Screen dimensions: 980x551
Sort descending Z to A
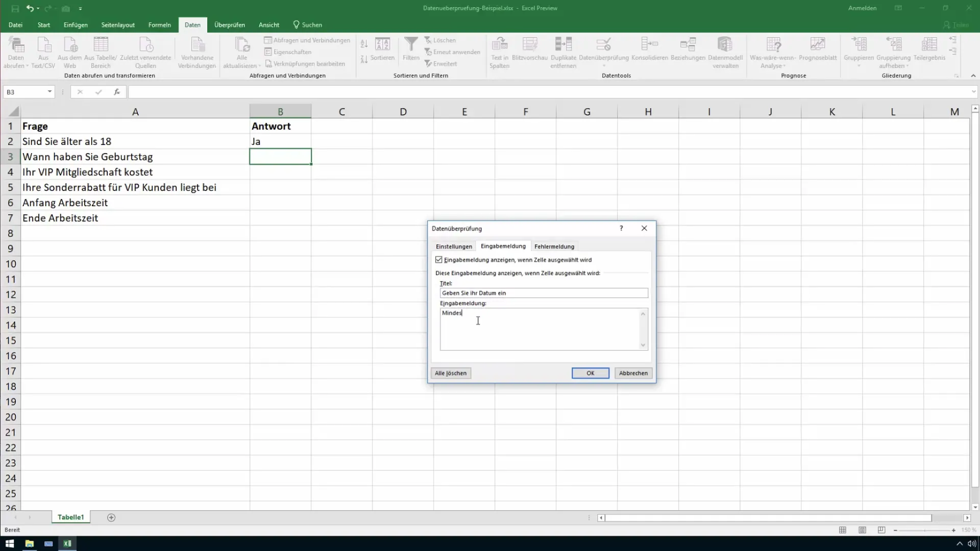(x=364, y=59)
